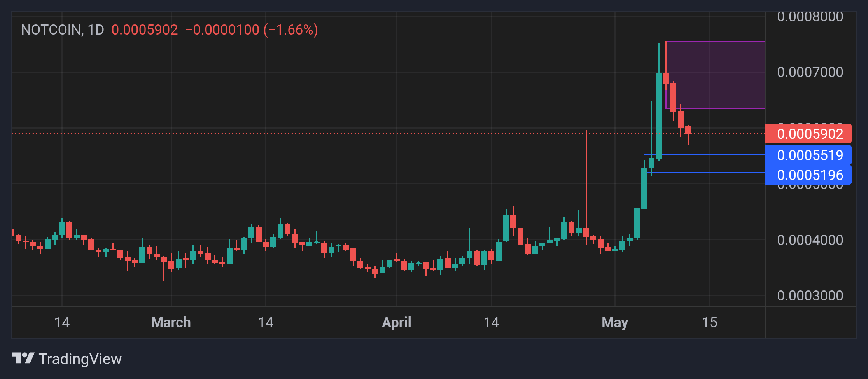
Task: Click legend price 0.0005902 beside NOTCOIN, 1D
Action: [x=145, y=30]
